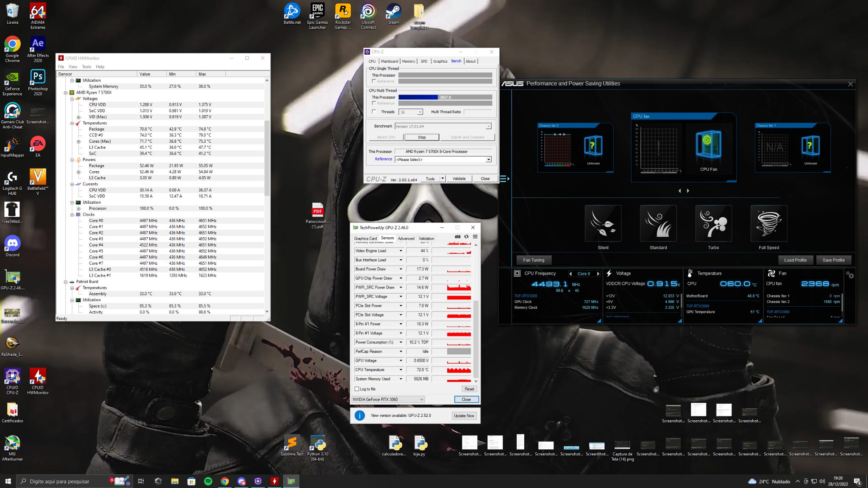Click the GPU-Z sensors vertical scrollbar
This screenshot has height=488, width=868.
coord(476,313)
